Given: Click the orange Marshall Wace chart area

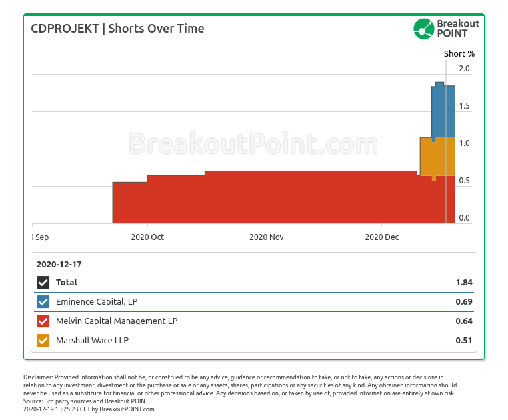Looking at the screenshot, I should tap(437, 157).
